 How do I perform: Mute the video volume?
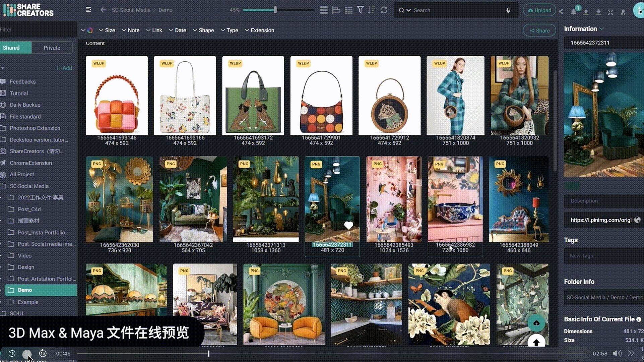(617, 353)
